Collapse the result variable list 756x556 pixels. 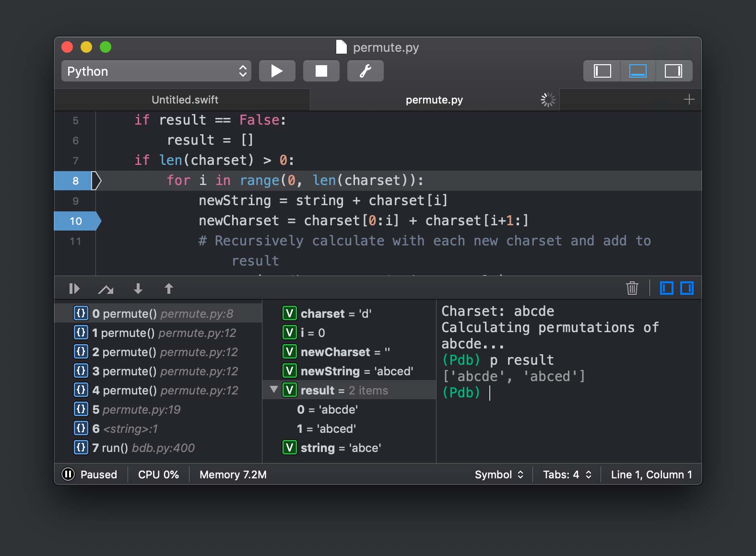pyautogui.click(x=274, y=390)
